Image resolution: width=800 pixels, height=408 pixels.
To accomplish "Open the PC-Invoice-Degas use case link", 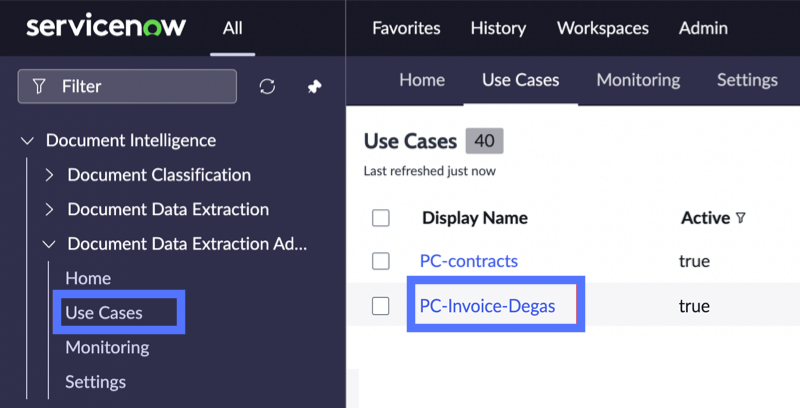I will tap(487, 306).
